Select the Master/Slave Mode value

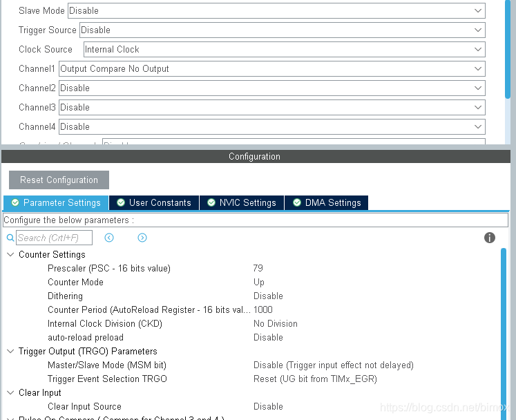click(x=334, y=365)
